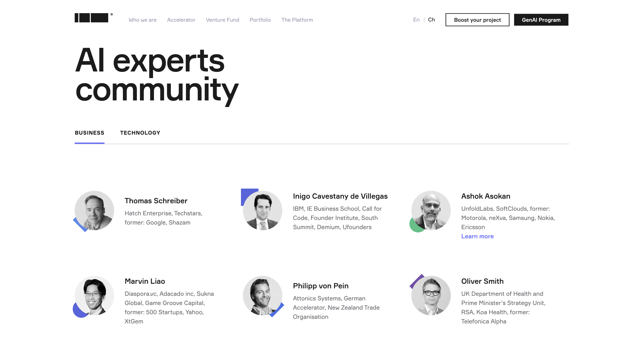Open the Who we are menu
The height and width of the screenshot is (364, 644).
(x=143, y=20)
